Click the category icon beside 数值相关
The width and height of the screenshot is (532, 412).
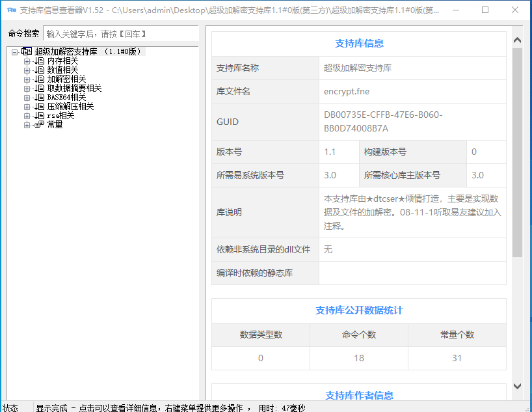39,70
